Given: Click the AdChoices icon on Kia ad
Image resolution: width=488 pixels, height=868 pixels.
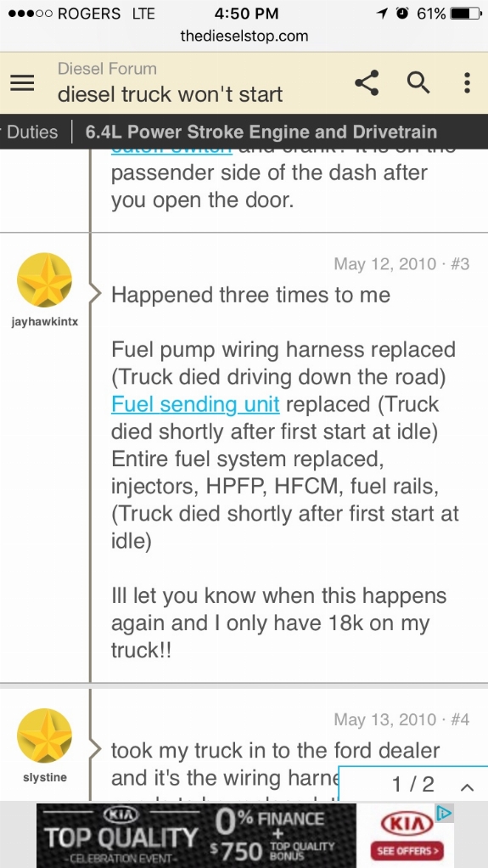Looking at the screenshot, I should point(445,813).
